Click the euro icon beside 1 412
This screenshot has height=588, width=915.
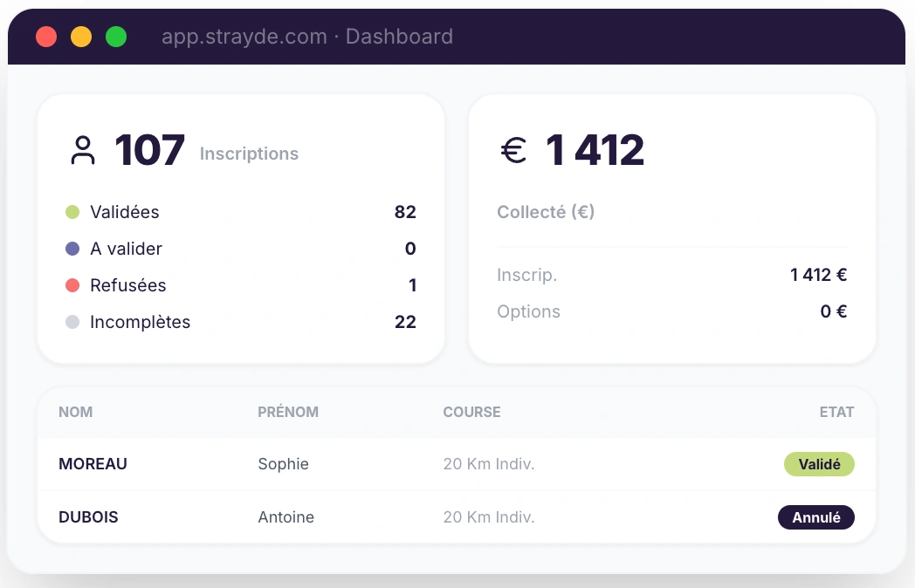[513, 150]
